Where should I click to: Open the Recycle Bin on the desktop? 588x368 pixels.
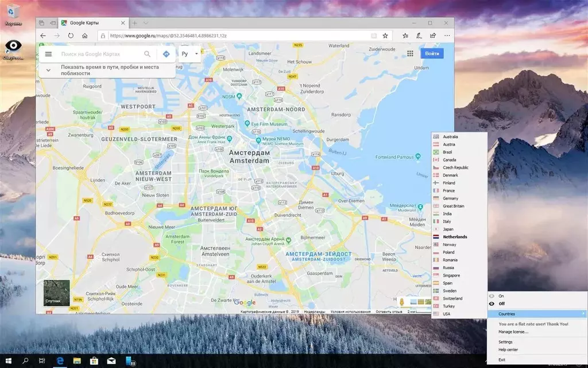[x=13, y=15]
